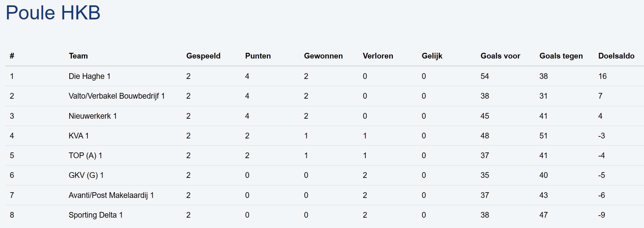
Task: Select the Nieuwerkerk 1 team name
Action: [x=92, y=116]
